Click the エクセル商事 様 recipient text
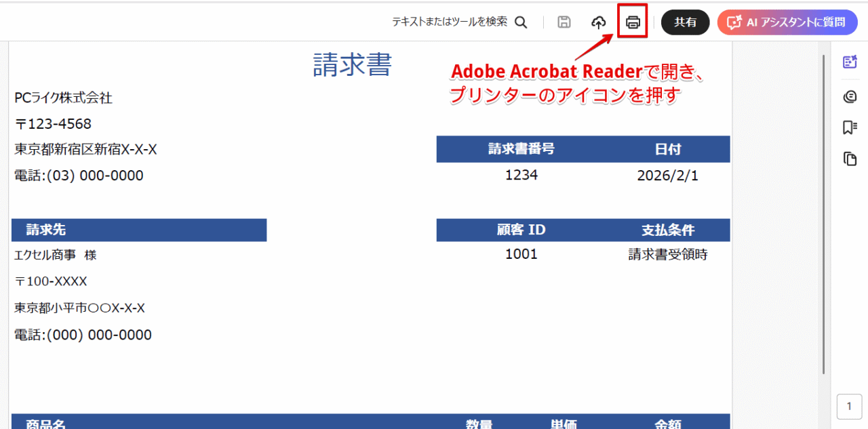This screenshot has width=868, height=429. (54, 255)
